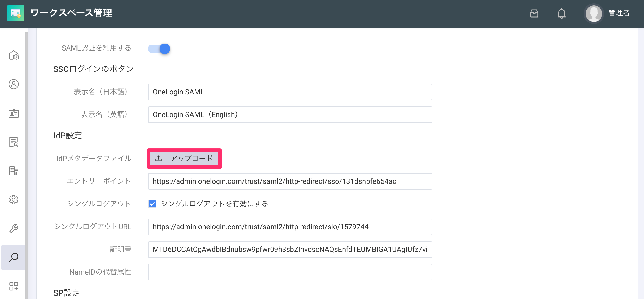Open the add-apps grid sidebar icon

click(14, 286)
